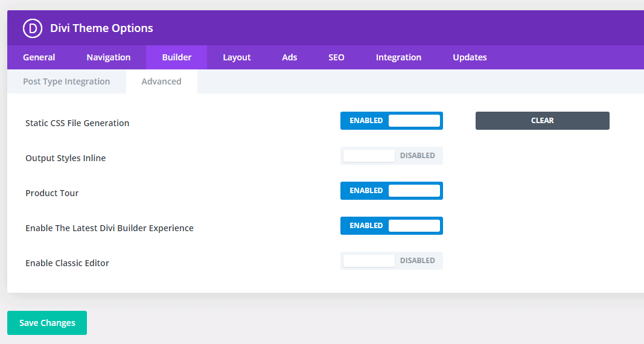
Task: Open the General tab
Action: tap(39, 57)
